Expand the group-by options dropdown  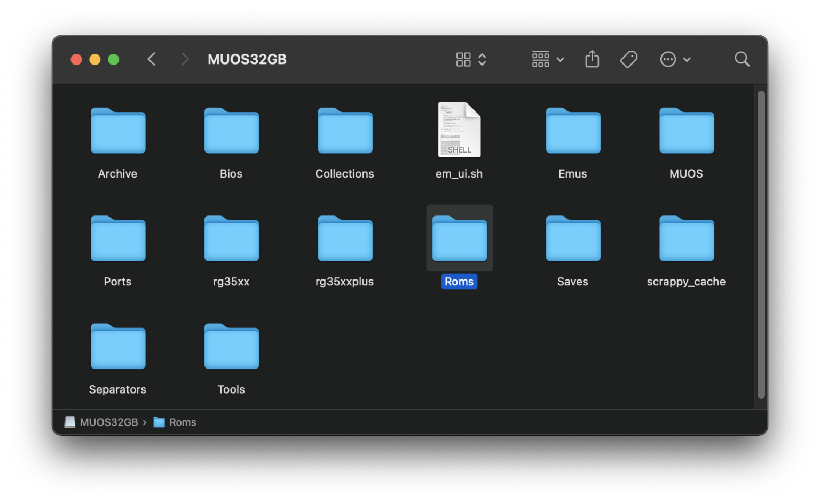click(x=548, y=59)
